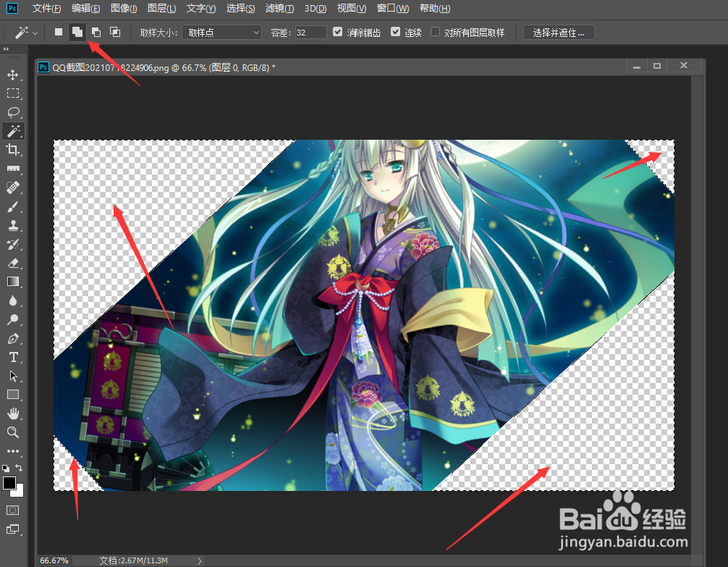The image size is (728, 567).
Task: Click the document vertical scrollbar
Action: pyautogui.click(x=696, y=314)
